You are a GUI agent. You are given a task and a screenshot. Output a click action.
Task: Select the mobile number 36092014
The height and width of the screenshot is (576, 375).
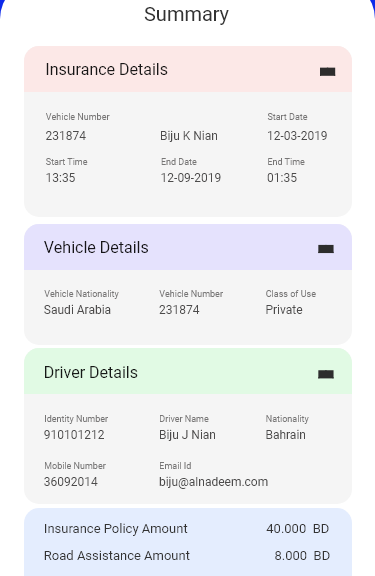pos(71,482)
